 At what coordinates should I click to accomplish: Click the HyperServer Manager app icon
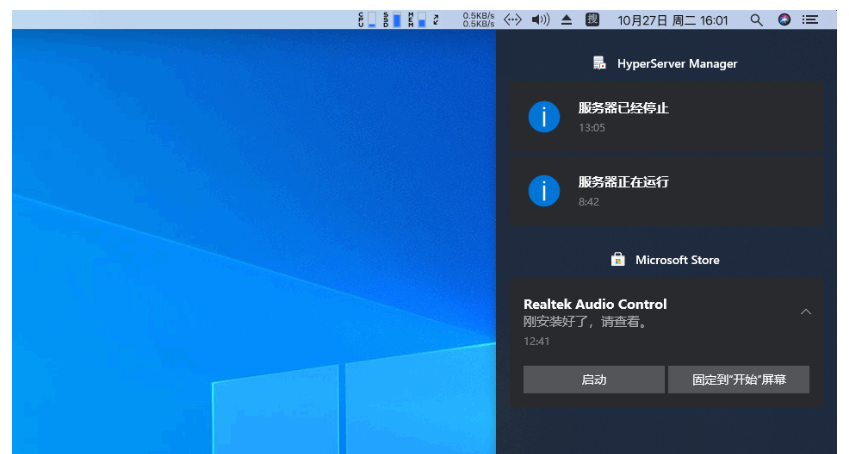[x=599, y=63]
